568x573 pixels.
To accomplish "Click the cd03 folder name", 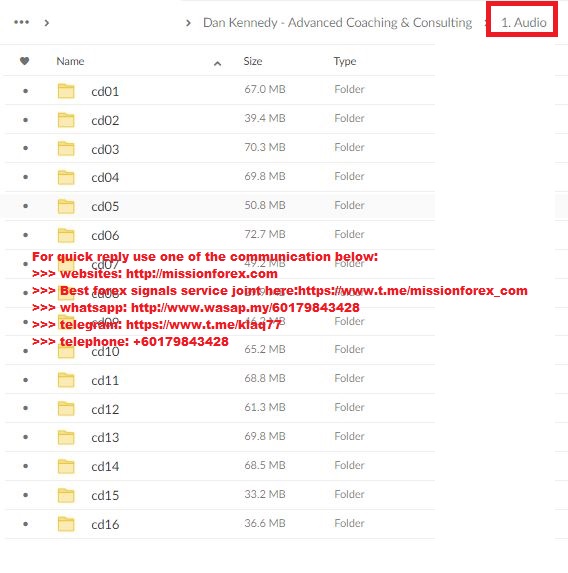I will (105, 149).
